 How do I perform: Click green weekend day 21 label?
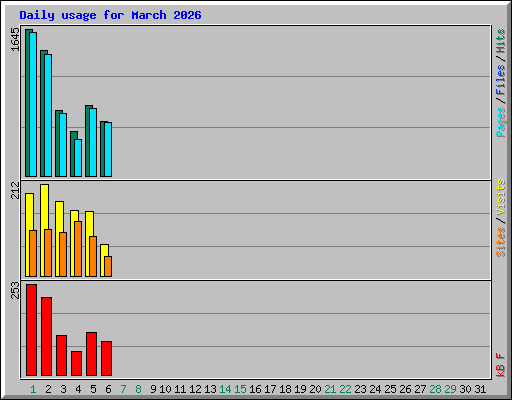(330, 389)
